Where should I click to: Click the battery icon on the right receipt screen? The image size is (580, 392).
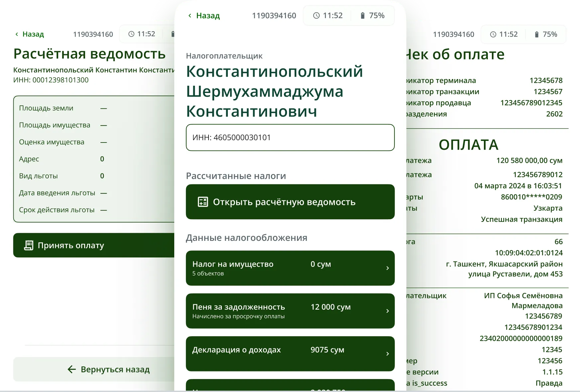(536, 34)
